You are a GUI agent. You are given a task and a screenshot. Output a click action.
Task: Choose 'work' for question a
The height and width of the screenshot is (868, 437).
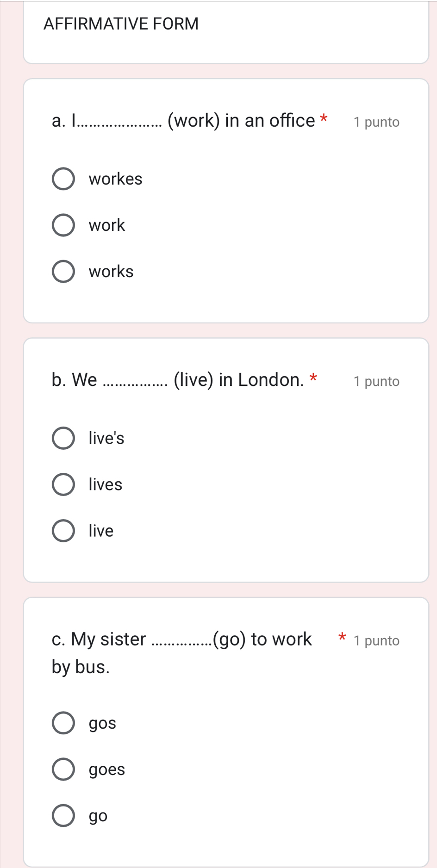click(63, 225)
